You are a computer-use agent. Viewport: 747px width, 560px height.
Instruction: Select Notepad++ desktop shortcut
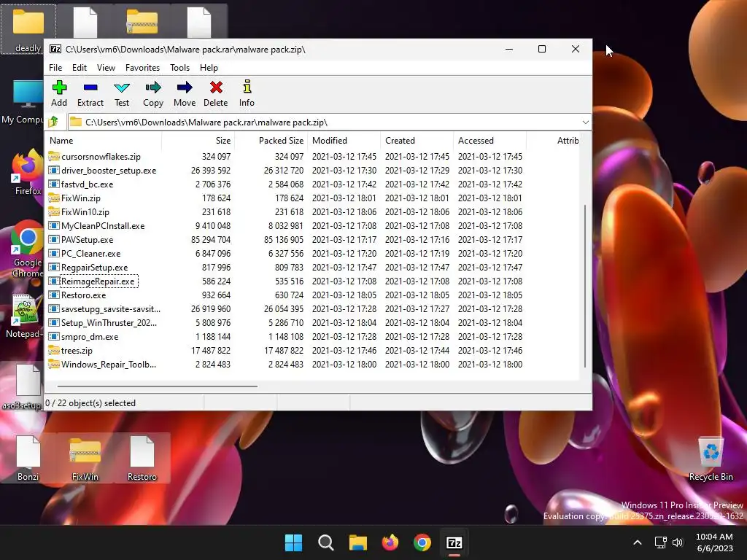point(24,316)
